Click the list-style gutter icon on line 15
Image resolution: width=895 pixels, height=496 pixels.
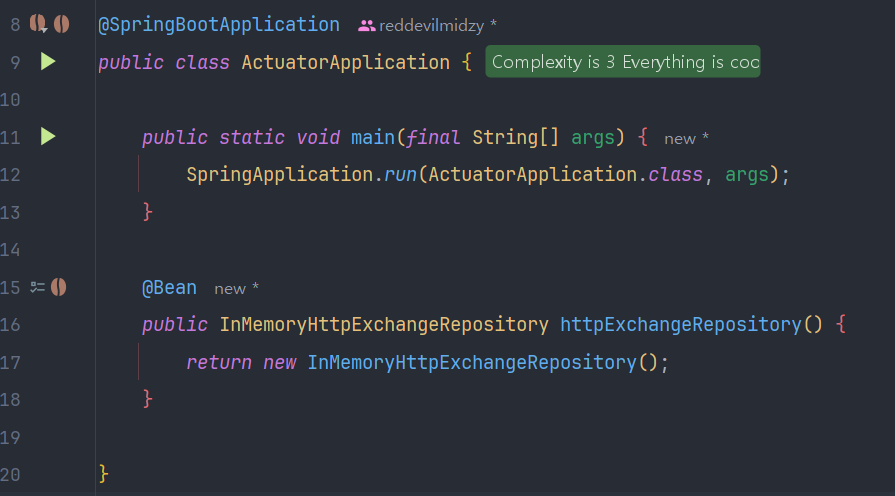coord(38,287)
